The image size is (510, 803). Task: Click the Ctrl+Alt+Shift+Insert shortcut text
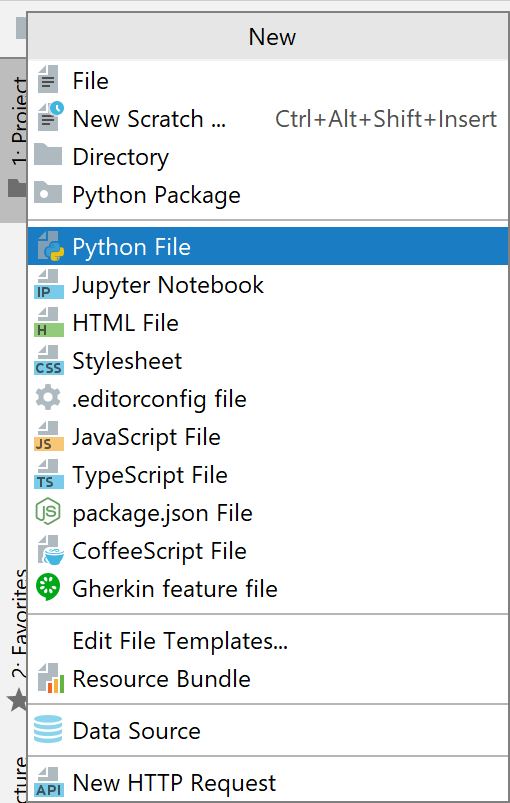(x=386, y=119)
